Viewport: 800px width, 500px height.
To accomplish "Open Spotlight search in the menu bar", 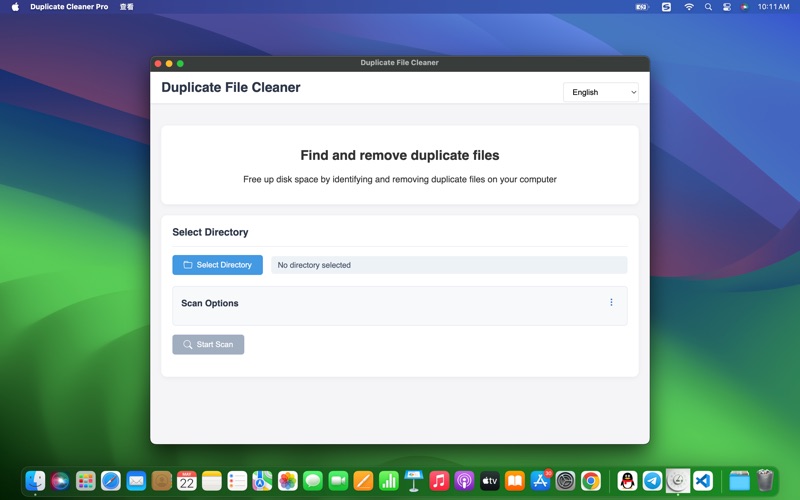I will pyautogui.click(x=708, y=7).
